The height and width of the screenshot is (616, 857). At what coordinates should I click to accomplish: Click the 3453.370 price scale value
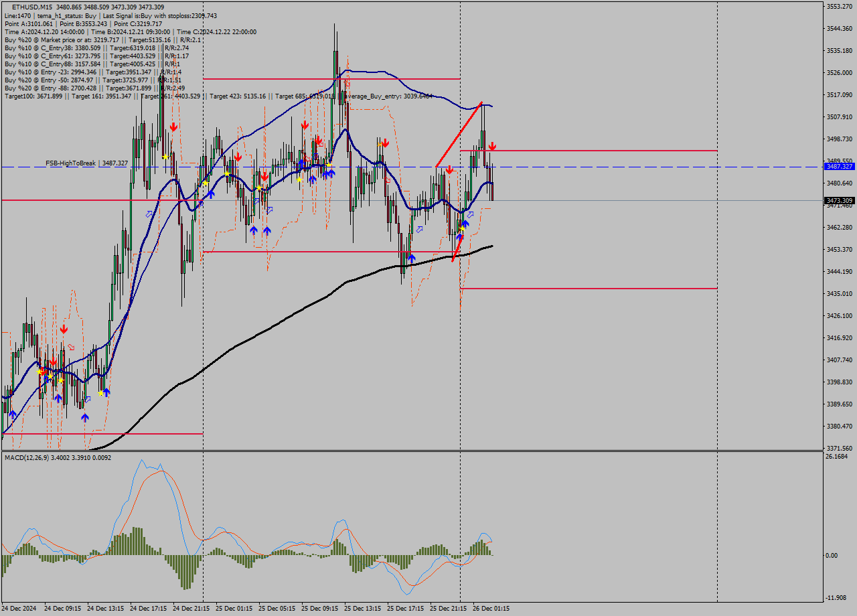click(840, 249)
